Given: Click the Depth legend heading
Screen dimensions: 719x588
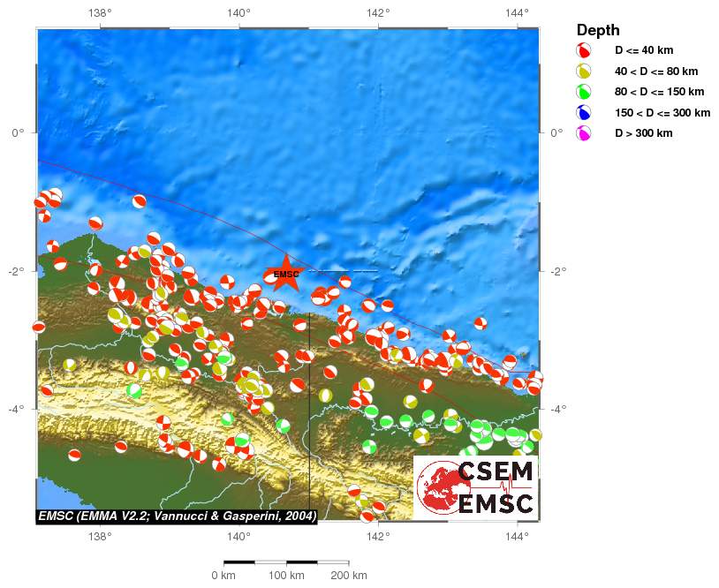Looking at the screenshot, I should [598, 29].
